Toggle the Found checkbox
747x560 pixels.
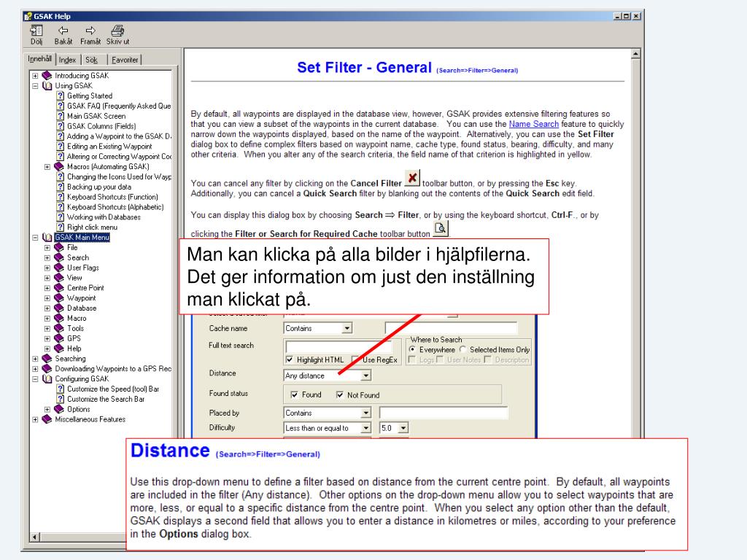(x=295, y=394)
